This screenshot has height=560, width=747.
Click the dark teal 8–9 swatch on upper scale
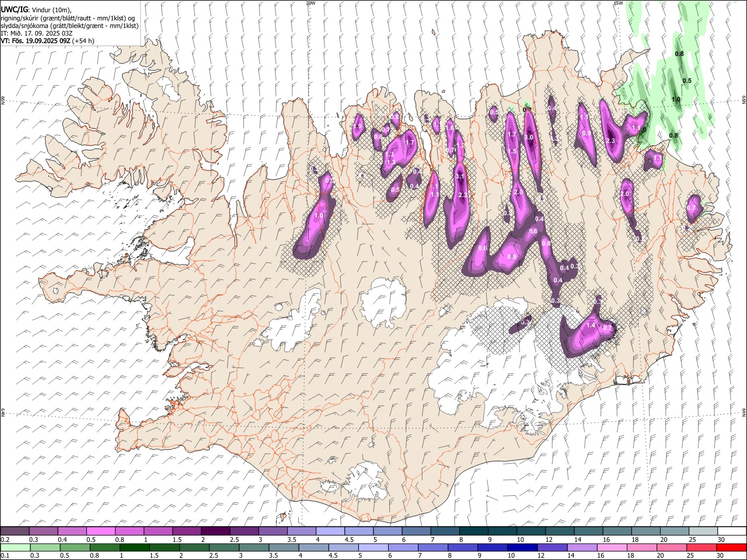click(x=473, y=531)
